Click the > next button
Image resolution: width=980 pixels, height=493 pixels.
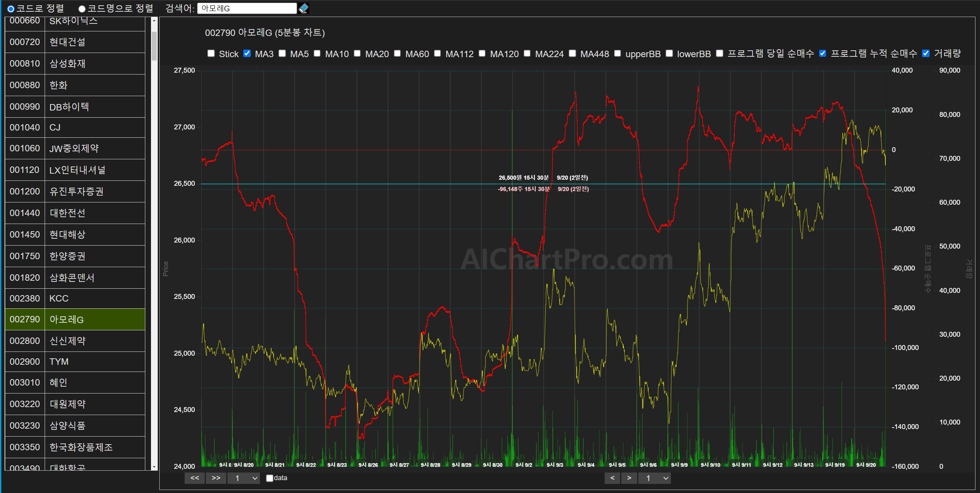(629, 478)
